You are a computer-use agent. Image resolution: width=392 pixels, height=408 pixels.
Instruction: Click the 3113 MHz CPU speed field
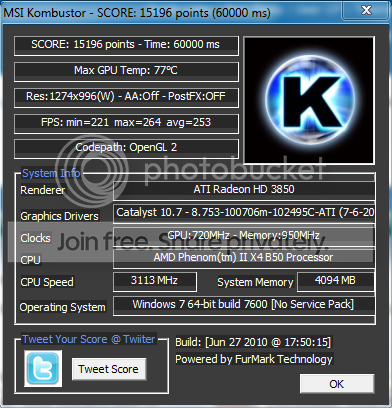point(155,282)
